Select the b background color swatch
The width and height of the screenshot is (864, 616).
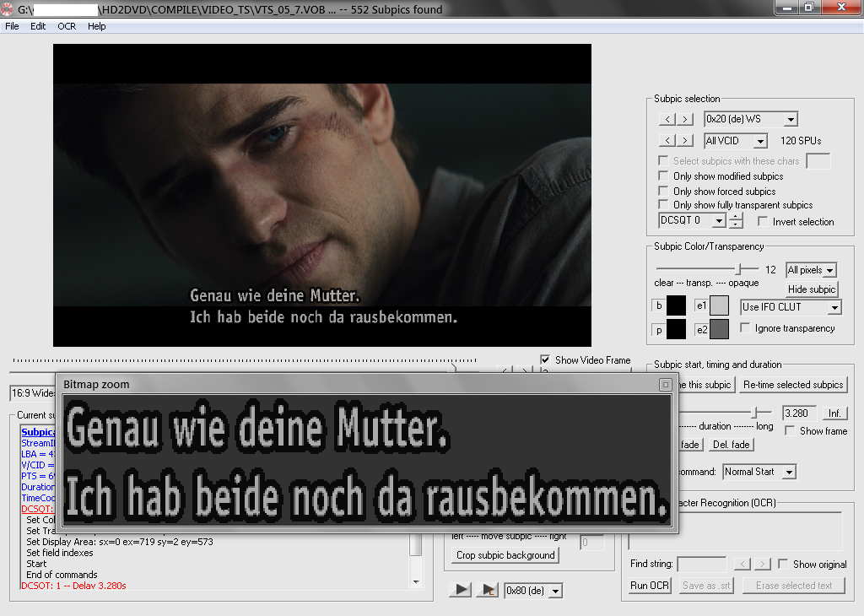[x=676, y=305]
